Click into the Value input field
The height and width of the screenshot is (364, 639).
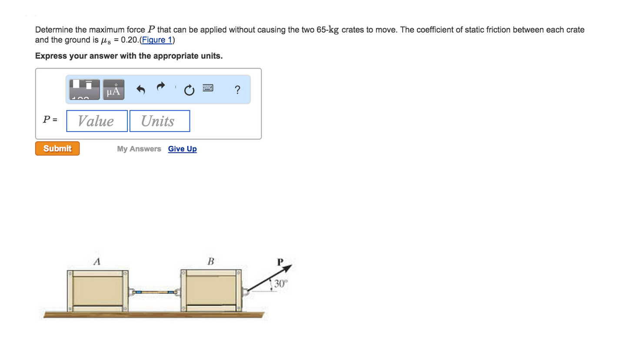97,121
